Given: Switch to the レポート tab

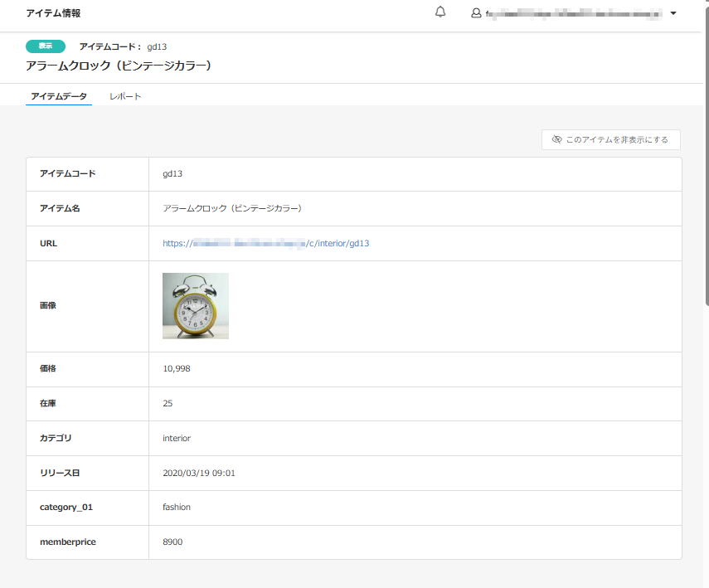Looking at the screenshot, I should [125, 96].
